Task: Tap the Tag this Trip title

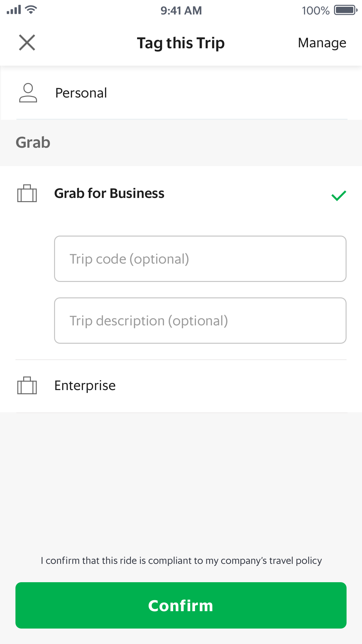Action: (x=181, y=43)
